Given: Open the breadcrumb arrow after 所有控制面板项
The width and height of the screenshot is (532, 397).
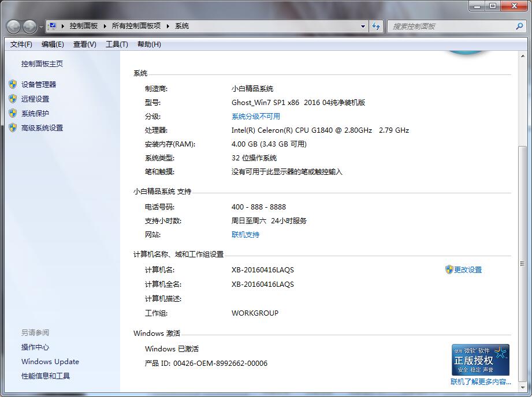Looking at the screenshot, I should tap(168, 26).
